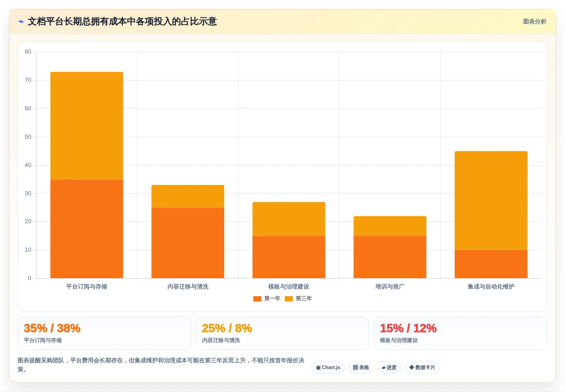
Task: Select the 进度 tag chip
Action: [389, 368]
